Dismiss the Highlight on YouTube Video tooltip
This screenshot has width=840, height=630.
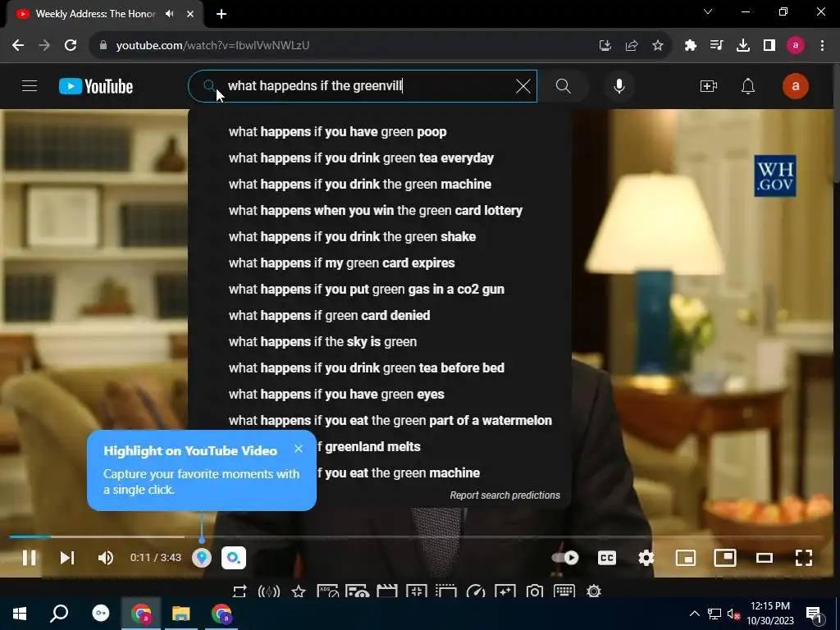(299, 449)
